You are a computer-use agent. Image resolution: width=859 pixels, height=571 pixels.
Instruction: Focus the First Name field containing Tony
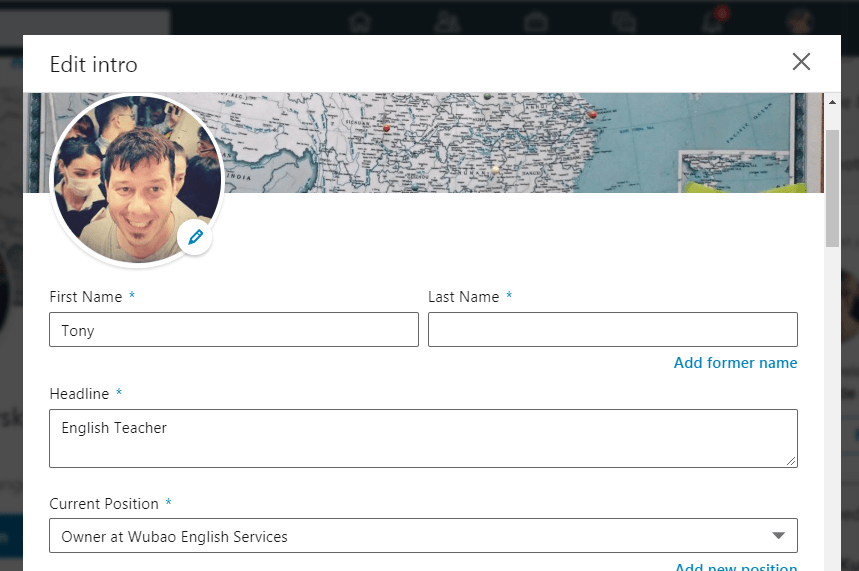coord(234,329)
